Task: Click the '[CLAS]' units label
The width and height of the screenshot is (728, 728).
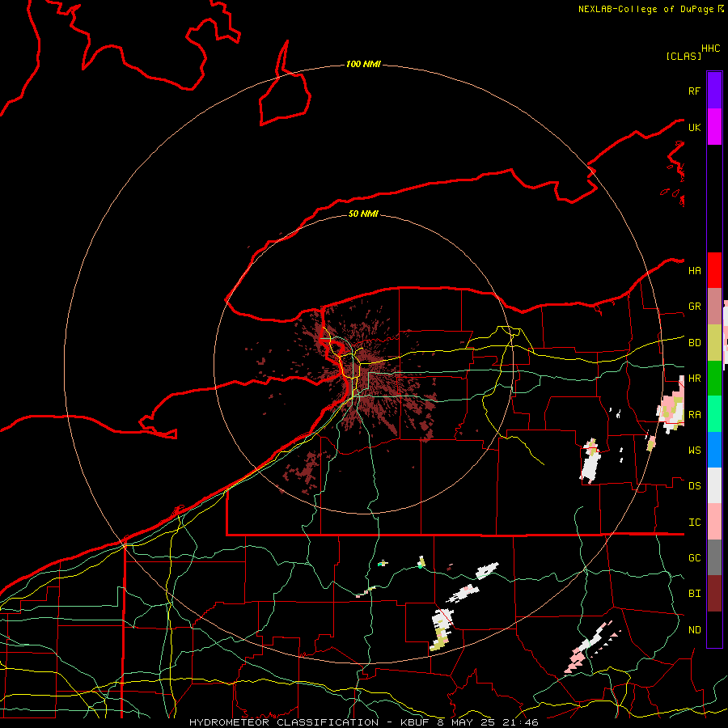Action: pyautogui.click(x=684, y=56)
